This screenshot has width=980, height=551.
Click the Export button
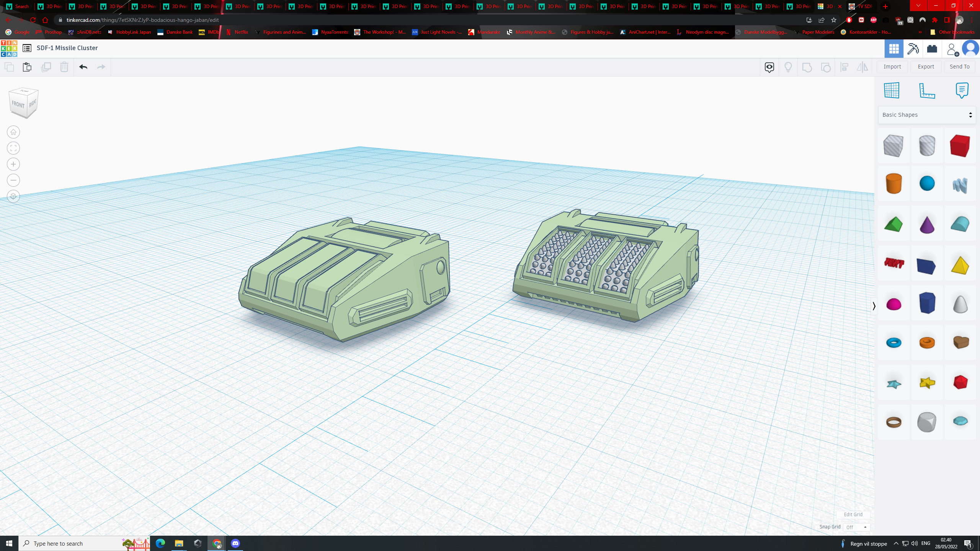(926, 67)
